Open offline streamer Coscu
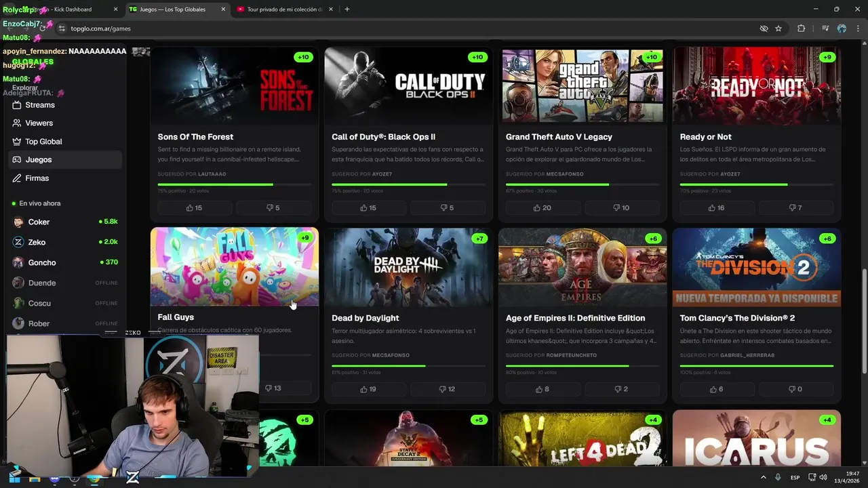 (x=64, y=303)
